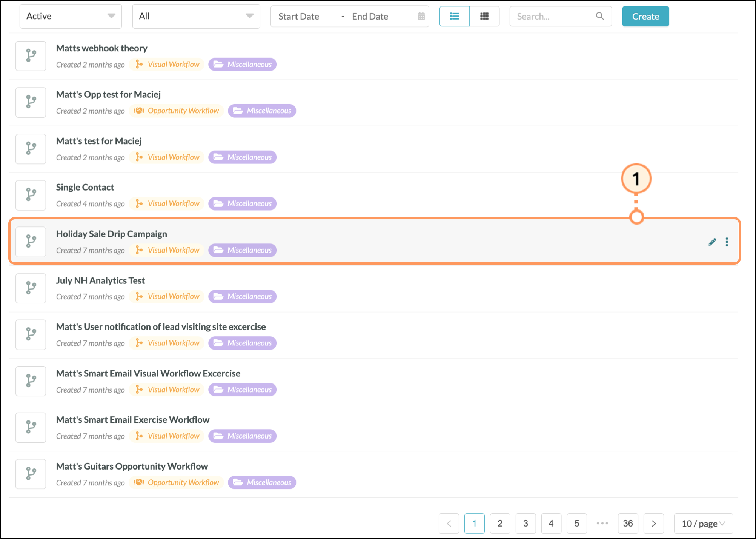Click the pencil edit icon on Holiday Sale Drip Campaign
756x539 pixels.
(712, 242)
